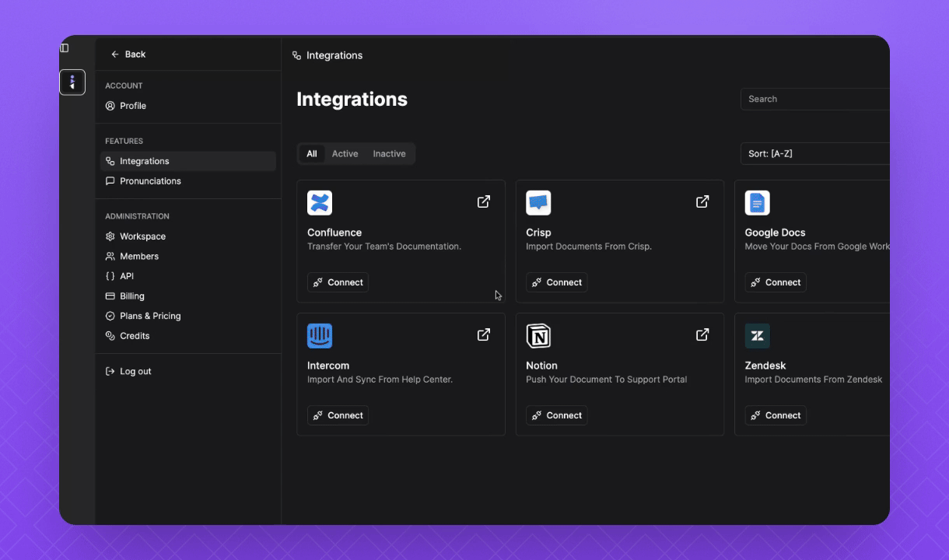This screenshot has width=949, height=560.
Task: Click the Zendesk card title
Action: [765, 366]
